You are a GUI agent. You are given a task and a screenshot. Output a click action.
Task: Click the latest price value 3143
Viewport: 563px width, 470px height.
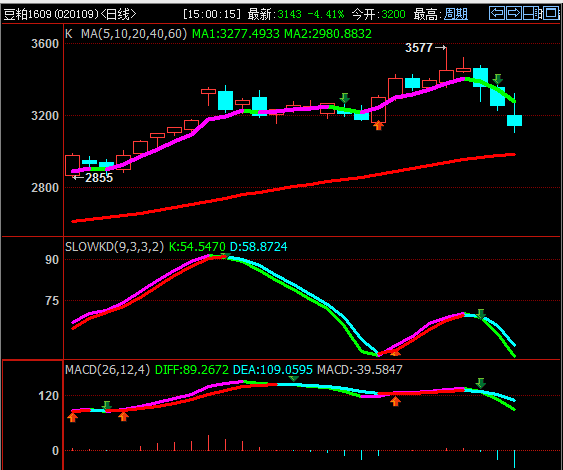coord(289,14)
